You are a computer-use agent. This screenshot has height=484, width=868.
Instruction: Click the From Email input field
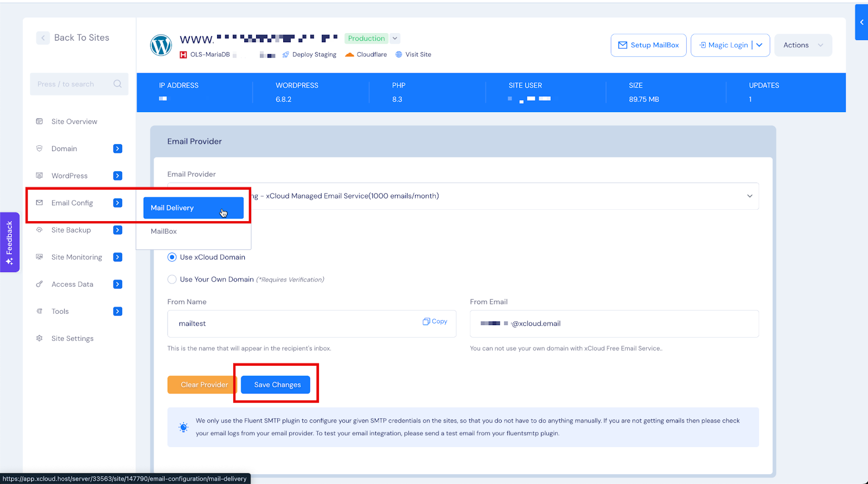(614, 324)
